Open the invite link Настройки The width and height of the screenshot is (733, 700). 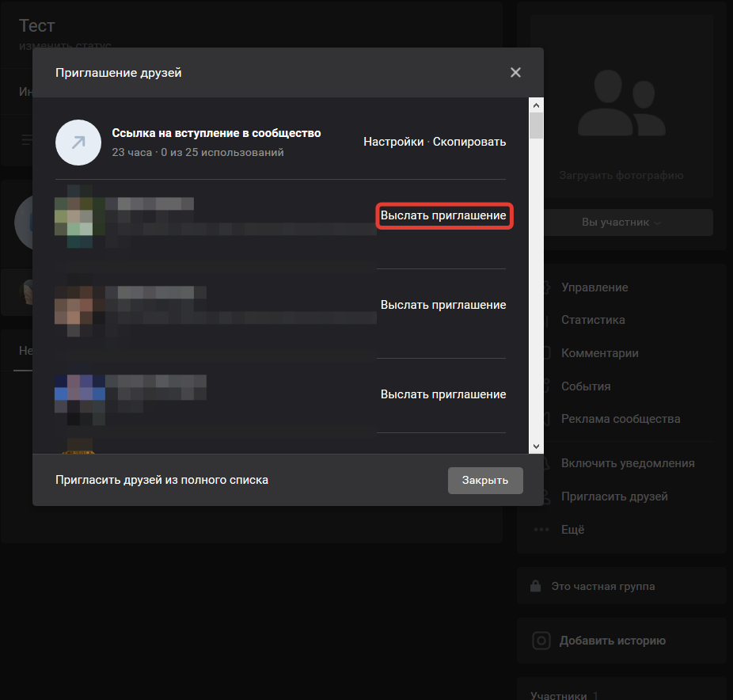393,142
